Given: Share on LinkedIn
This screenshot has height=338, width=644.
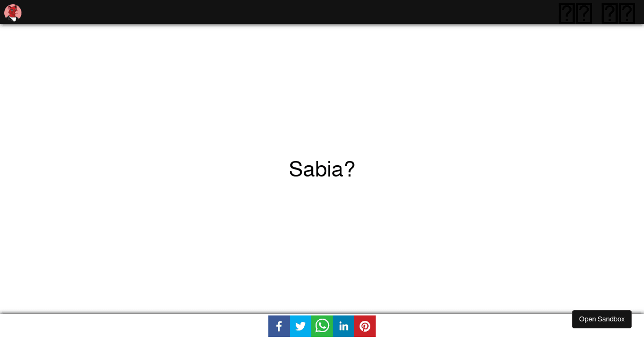Looking at the screenshot, I should point(343,326).
